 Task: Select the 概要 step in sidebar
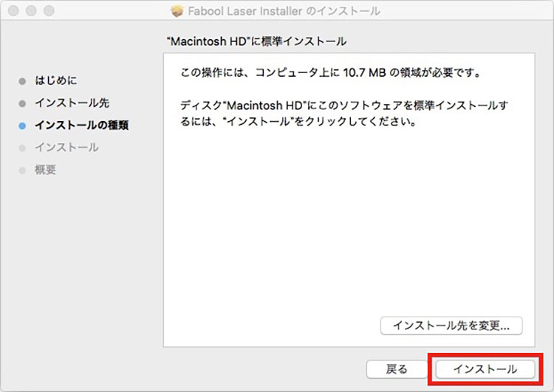[x=45, y=170]
